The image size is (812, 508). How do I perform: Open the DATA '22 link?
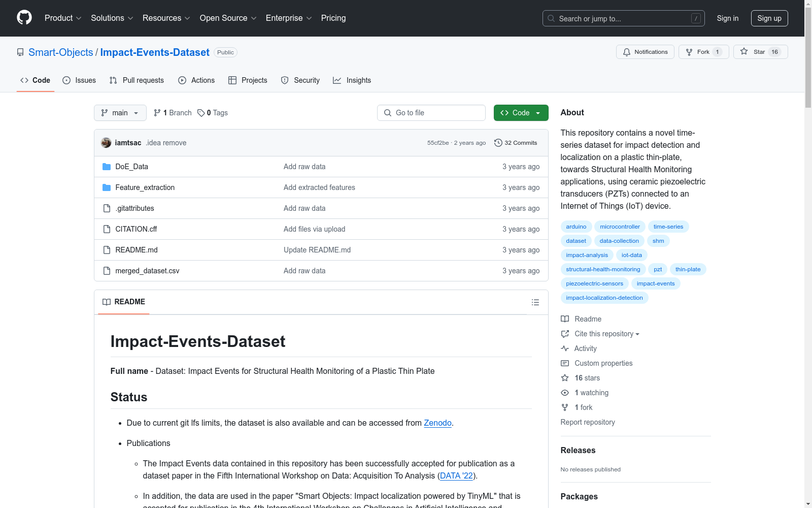tap(456, 475)
